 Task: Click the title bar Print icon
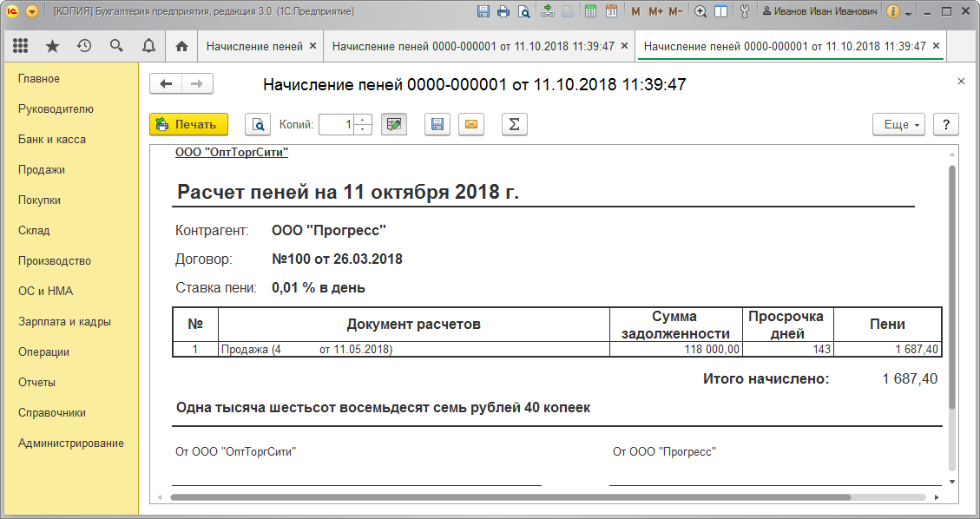point(503,11)
